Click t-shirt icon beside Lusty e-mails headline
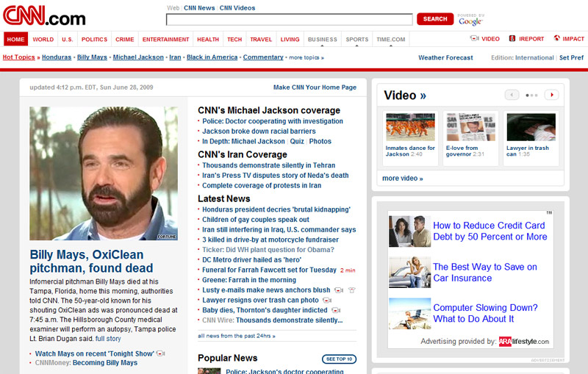 351,290
